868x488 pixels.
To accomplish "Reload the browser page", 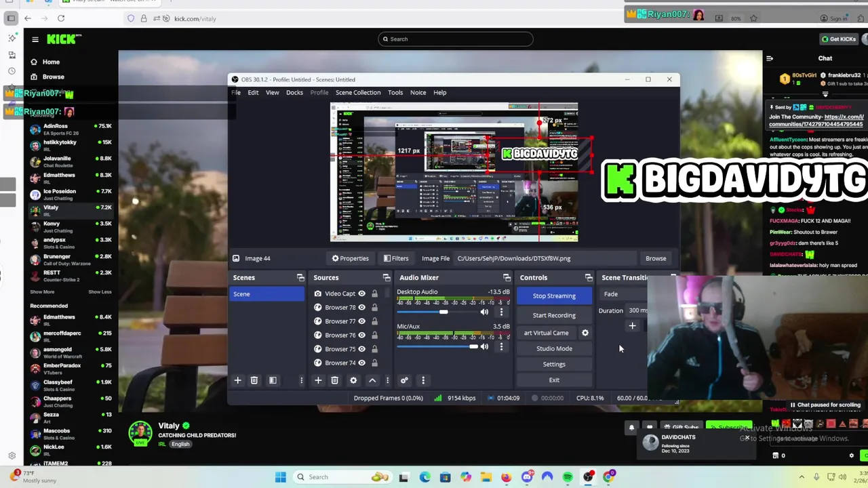I will (61, 18).
